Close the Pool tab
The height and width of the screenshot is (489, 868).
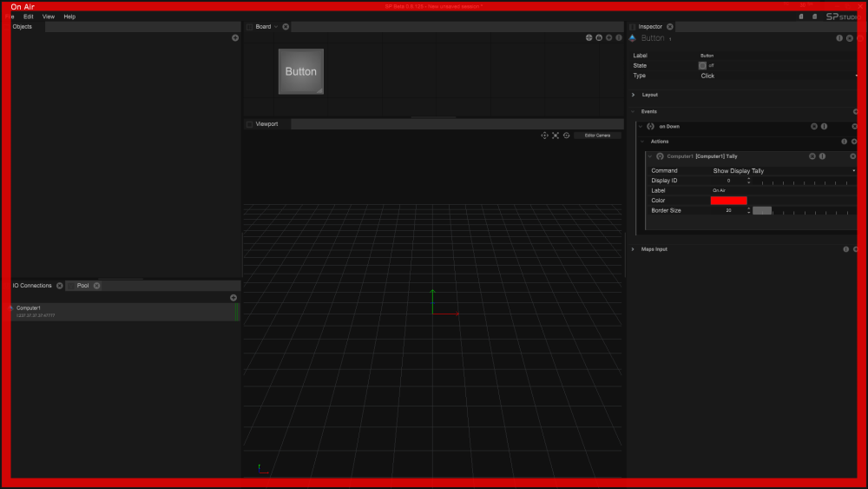[97, 286]
